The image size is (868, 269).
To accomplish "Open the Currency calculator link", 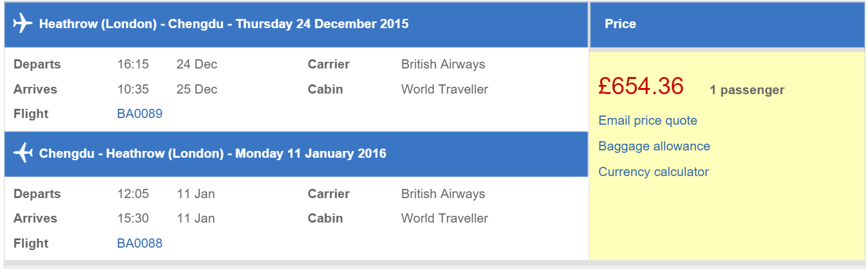I will click(x=653, y=172).
